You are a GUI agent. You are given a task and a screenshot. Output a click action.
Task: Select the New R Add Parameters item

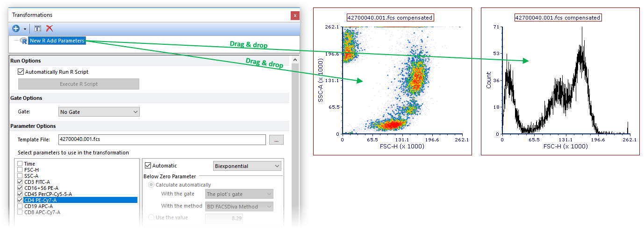57,41
